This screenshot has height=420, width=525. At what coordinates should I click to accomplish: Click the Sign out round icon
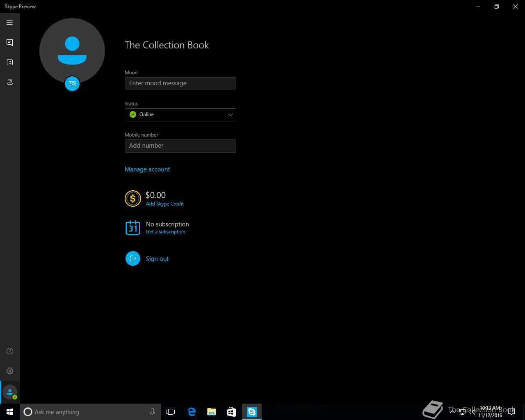[133, 258]
